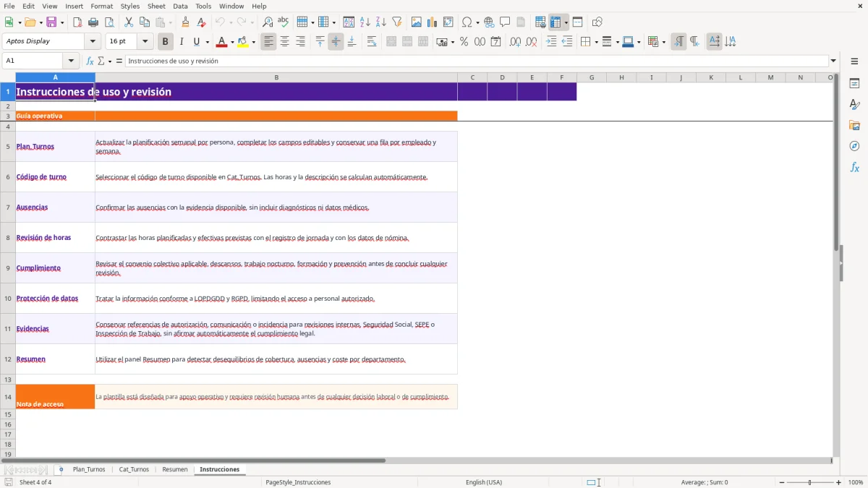The height and width of the screenshot is (488, 868).
Task: Click Insert Comment icon
Action: [505, 22]
